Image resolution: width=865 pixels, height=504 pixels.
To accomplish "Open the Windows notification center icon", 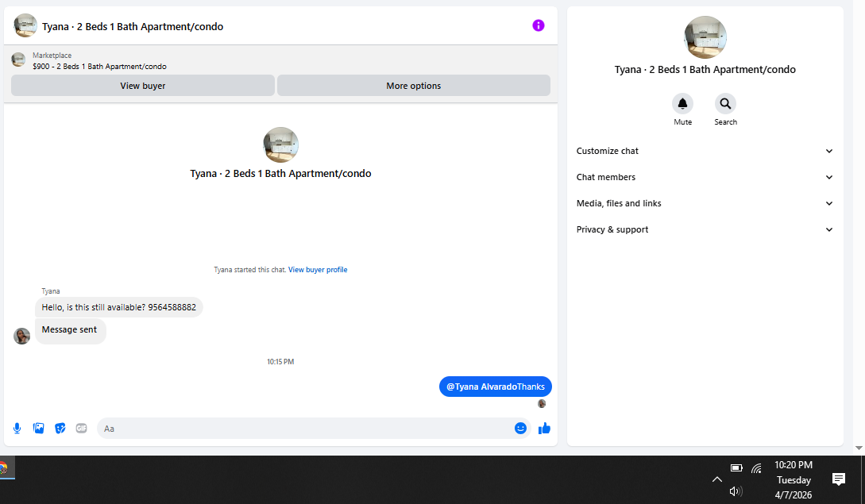I will (x=839, y=479).
